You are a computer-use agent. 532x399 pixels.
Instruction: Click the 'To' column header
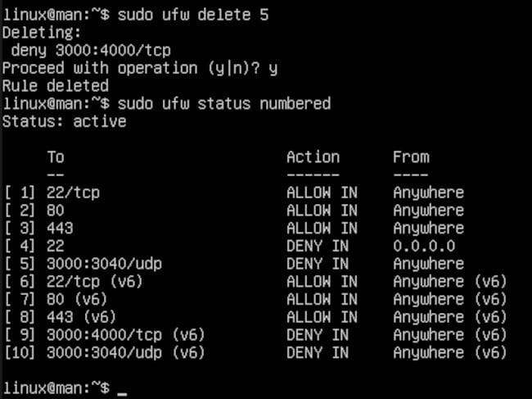(56, 156)
